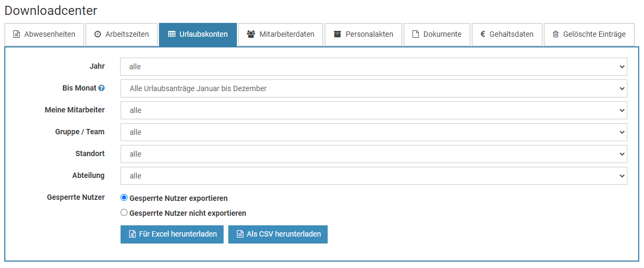The image size is (644, 268).
Task: Click the euro icon on Gehaltsdaten tab
Action: coord(483,35)
